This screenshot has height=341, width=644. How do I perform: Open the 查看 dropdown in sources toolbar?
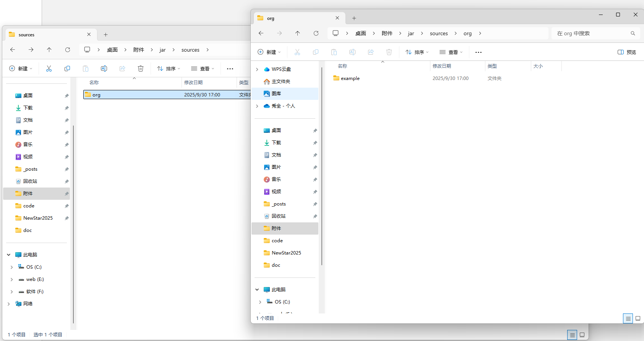[x=203, y=69]
